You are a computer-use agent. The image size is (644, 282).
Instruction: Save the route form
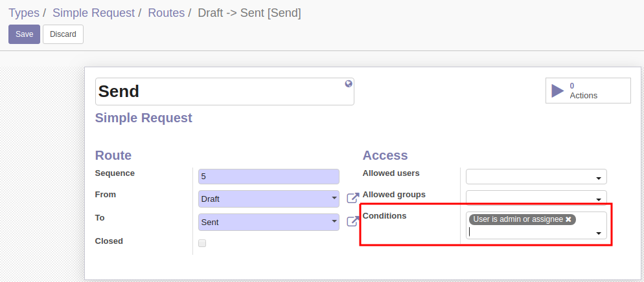[x=24, y=34]
